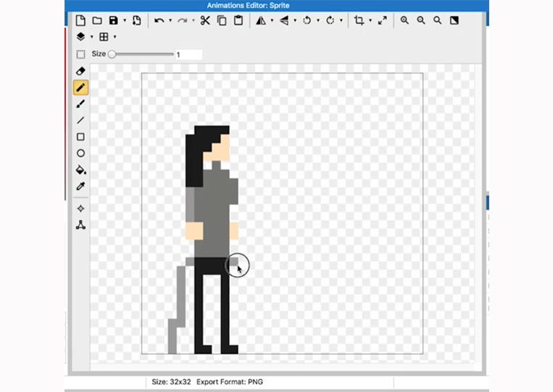Screen dimensions: 553x392
Task: Reset zoom with the plain magnifier
Action: (438, 20)
